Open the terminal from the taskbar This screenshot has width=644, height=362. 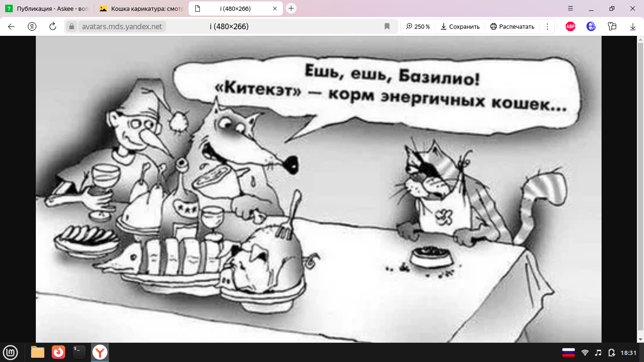pos(79,352)
